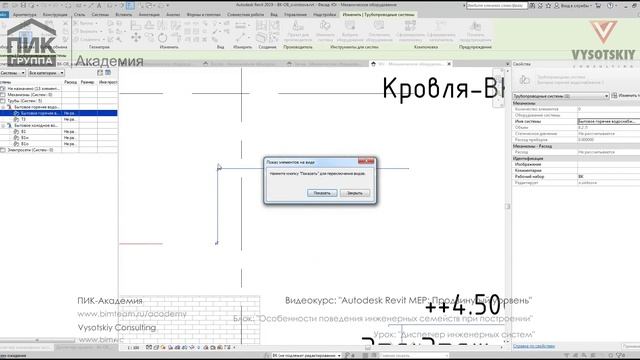Open the Вставить ribbon tab
Screen dimensions: 640x360
(123, 14)
